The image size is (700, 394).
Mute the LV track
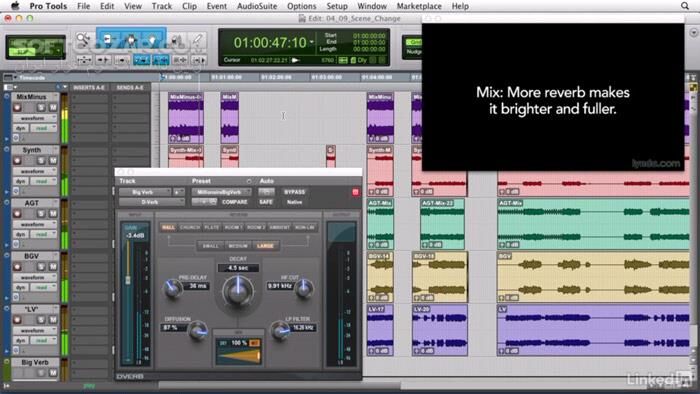tap(53, 320)
